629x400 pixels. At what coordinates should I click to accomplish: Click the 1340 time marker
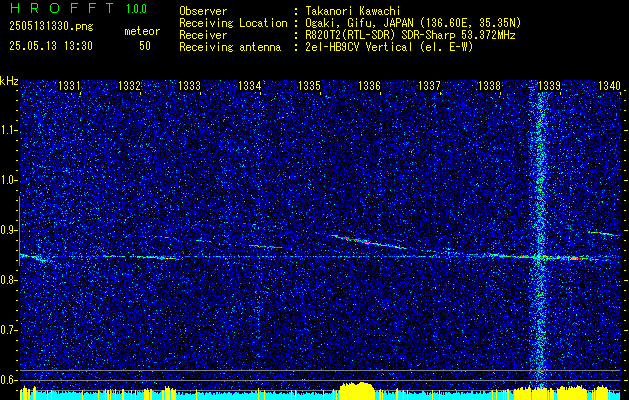pos(609,85)
